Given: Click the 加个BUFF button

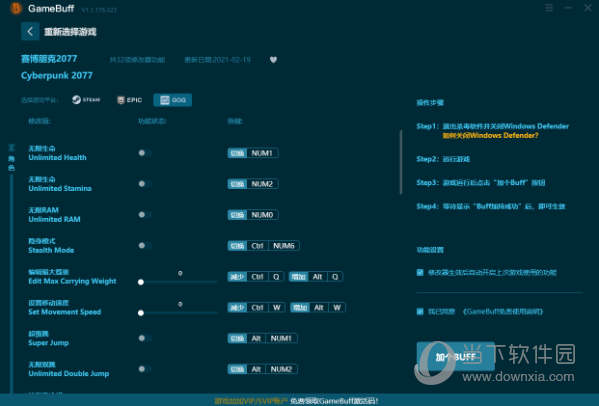Looking at the screenshot, I should [455, 356].
